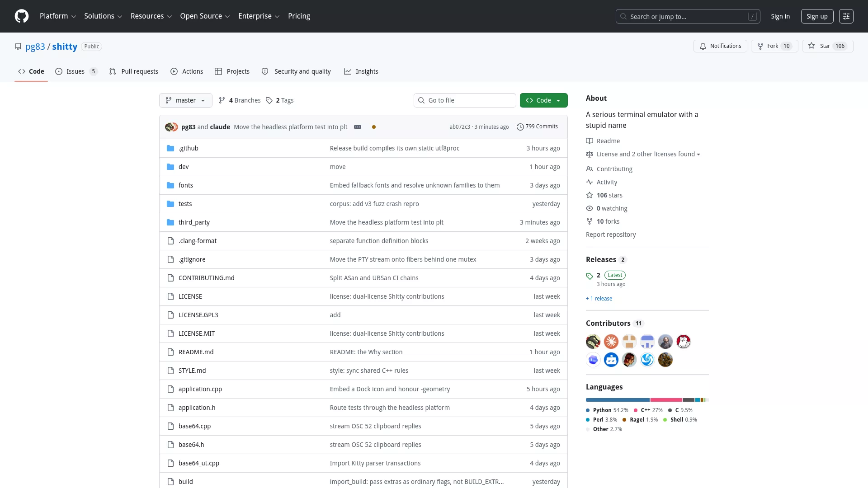868x488 pixels.
Task: Star the shitty repository
Action: (827, 46)
